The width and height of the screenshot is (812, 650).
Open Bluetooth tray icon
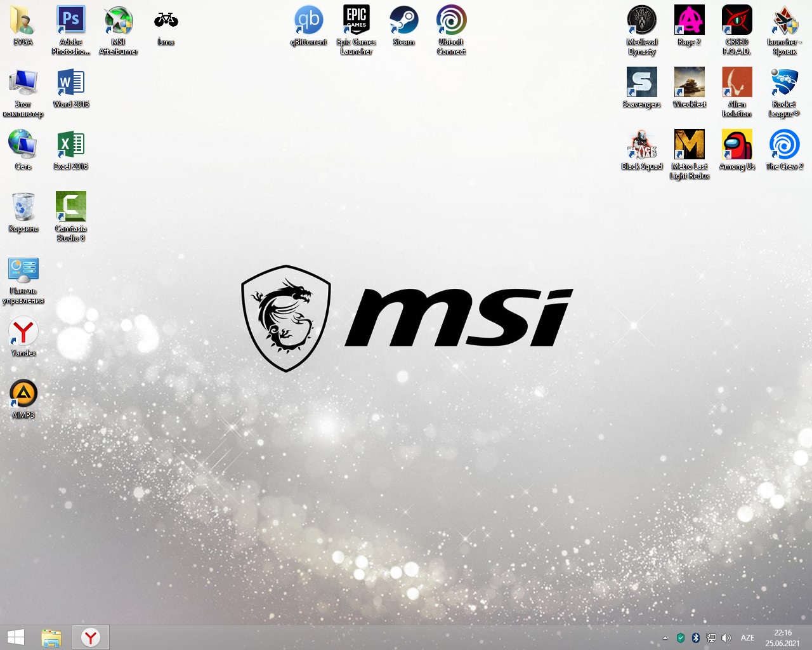click(696, 638)
